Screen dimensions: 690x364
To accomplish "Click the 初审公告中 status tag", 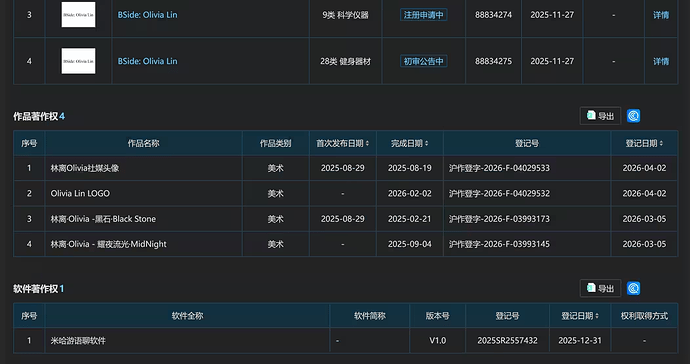I will tap(423, 61).
